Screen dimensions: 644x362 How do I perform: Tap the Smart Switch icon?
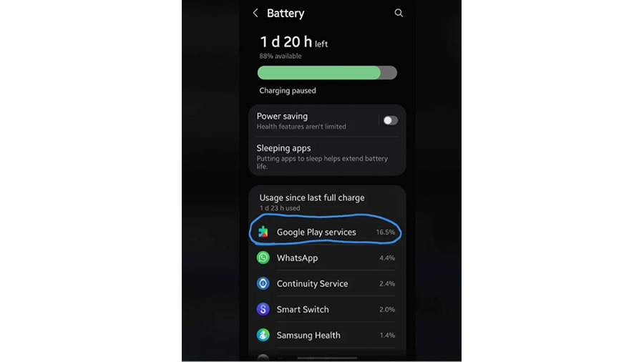[x=263, y=309]
